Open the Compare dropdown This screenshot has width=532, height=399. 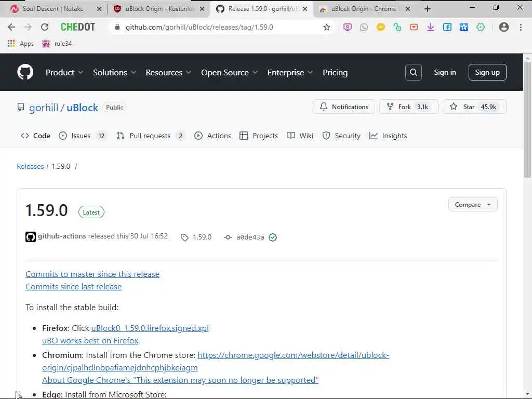[473, 205]
